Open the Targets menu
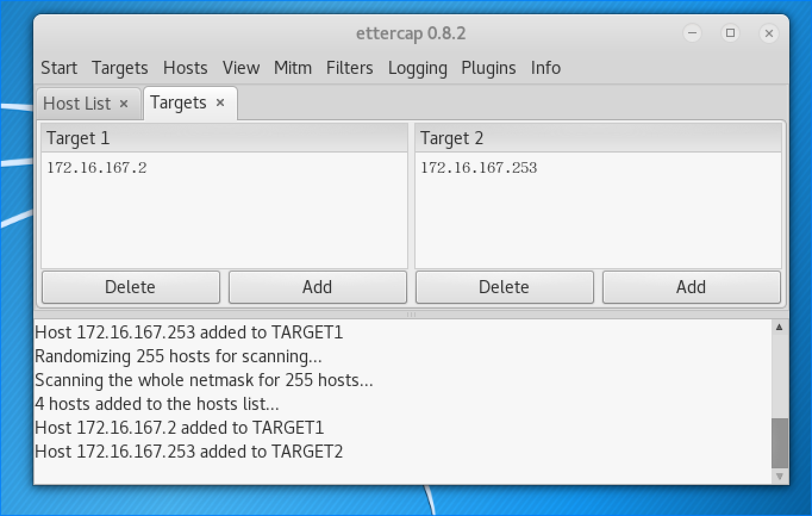812x516 pixels. pyautogui.click(x=120, y=68)
